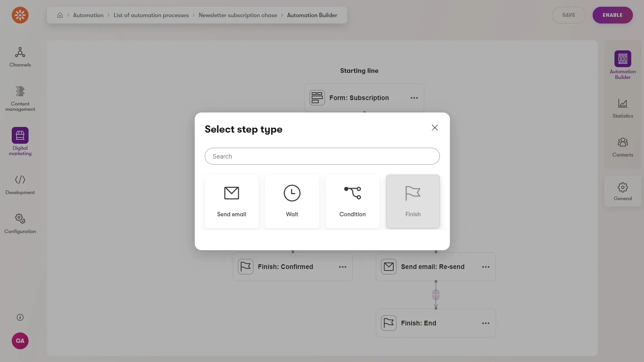Open options menu for Send email: Re-send
The image size is (644, 362).
click(x=486, y=267)
